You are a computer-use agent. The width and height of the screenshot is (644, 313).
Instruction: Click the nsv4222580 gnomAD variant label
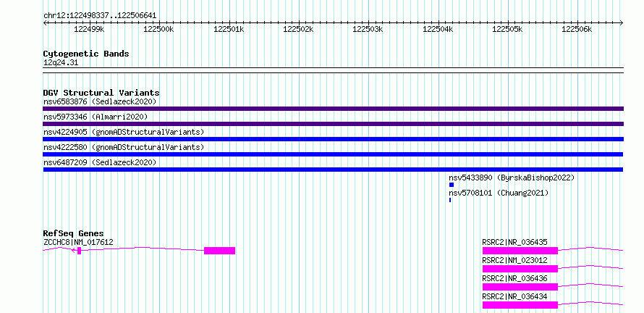pos(124,147)
